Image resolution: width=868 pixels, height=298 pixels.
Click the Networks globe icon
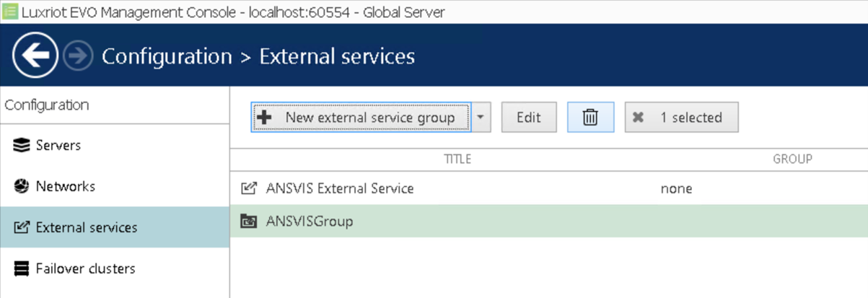pos(22,187)
